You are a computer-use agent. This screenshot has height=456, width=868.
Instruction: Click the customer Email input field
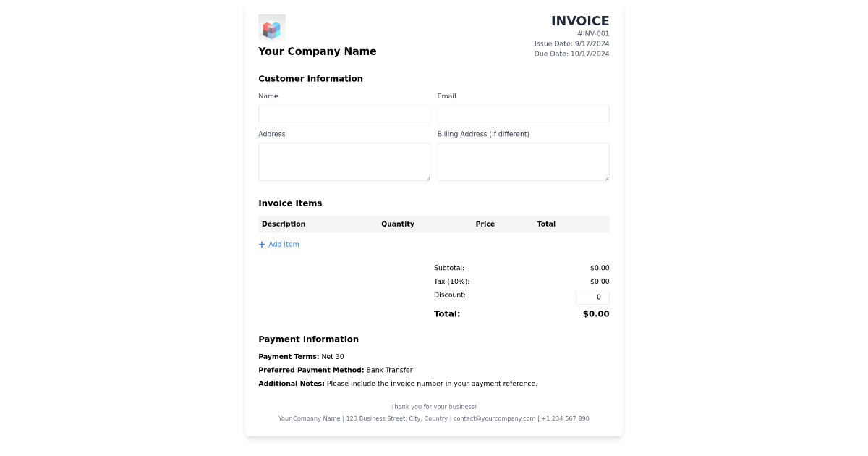pyautogui.click(x=523, y=113)
